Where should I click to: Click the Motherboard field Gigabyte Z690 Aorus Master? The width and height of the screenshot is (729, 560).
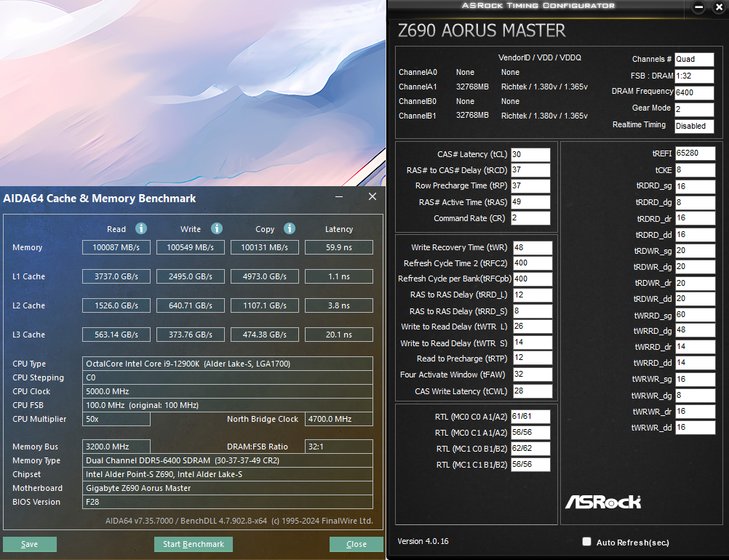[228, 488]
